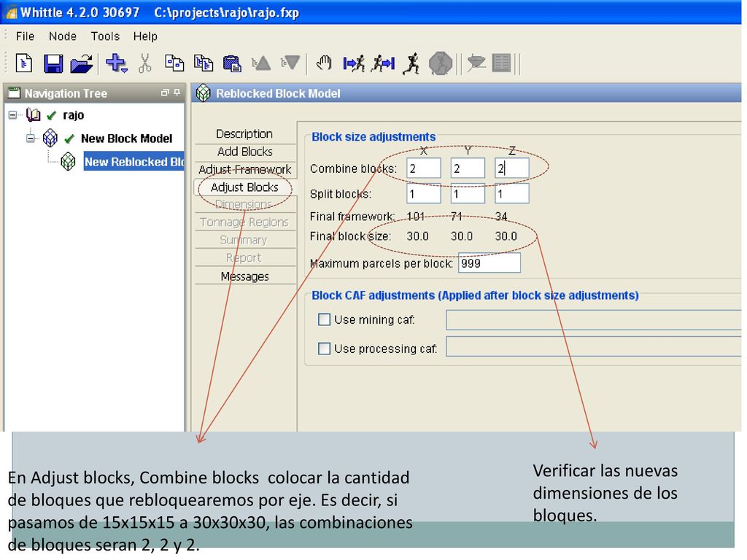747x560 pixels.
Task: Switch to the Description tab
Action: pos(245,134)
